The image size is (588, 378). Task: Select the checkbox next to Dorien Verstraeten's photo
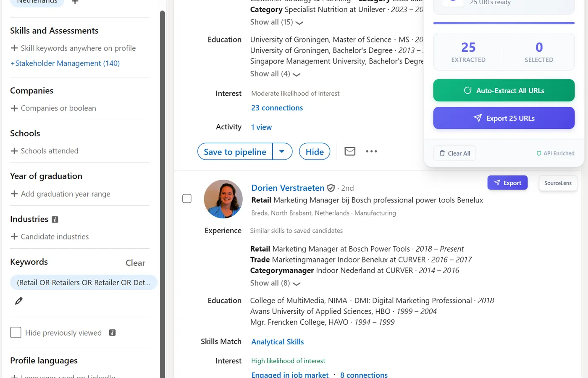click(186, 198)
